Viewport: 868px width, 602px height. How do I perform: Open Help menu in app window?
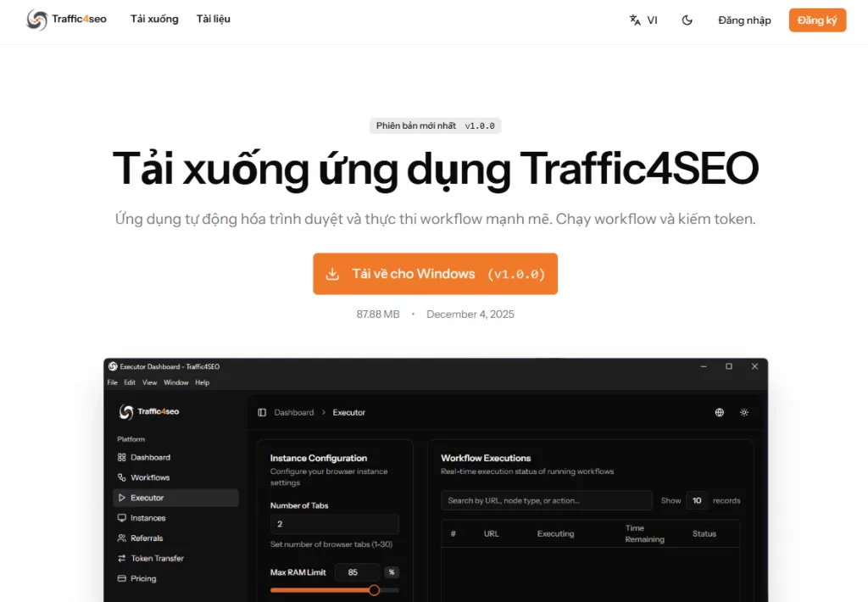click(202, 382)
